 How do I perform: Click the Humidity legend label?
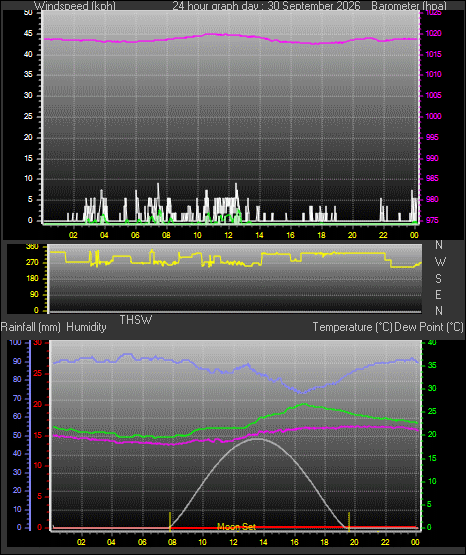[x=86, y=327]
